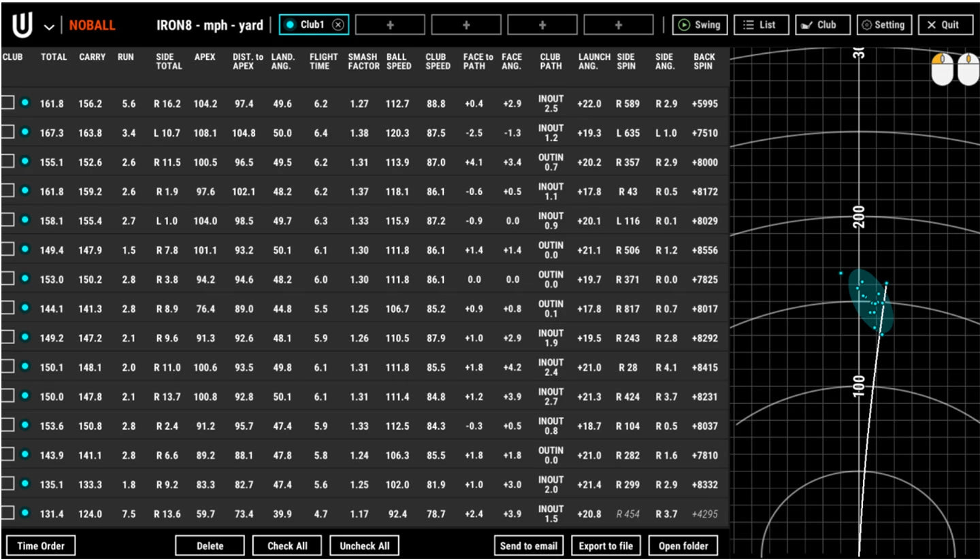Screen dimensions: 980x559
Task: Select the Club1 tab
Action: point(310,25)
